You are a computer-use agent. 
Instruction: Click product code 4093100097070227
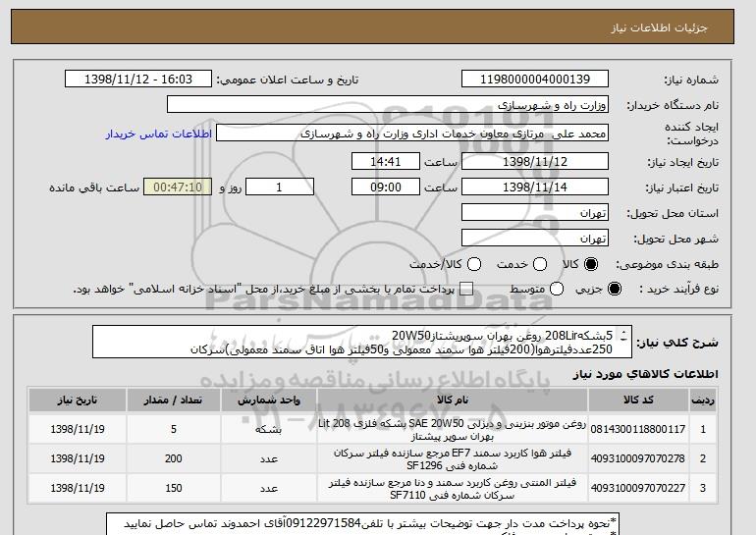pyautogui.click(x=638, y=488)
